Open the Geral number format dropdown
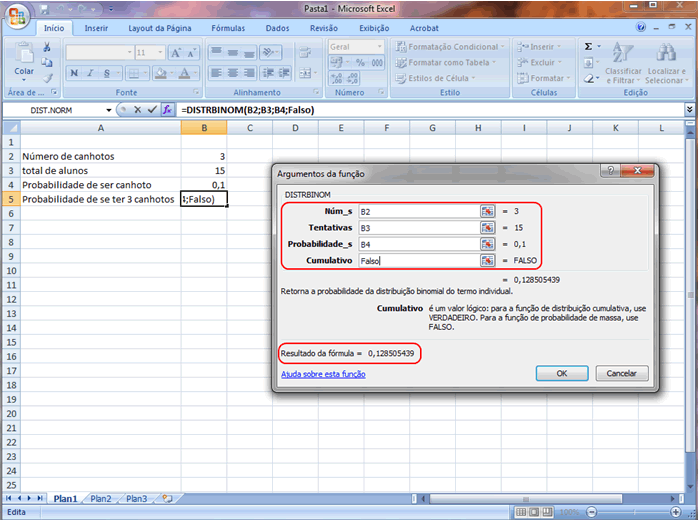 pyautogui.click(x=381, y=47)
